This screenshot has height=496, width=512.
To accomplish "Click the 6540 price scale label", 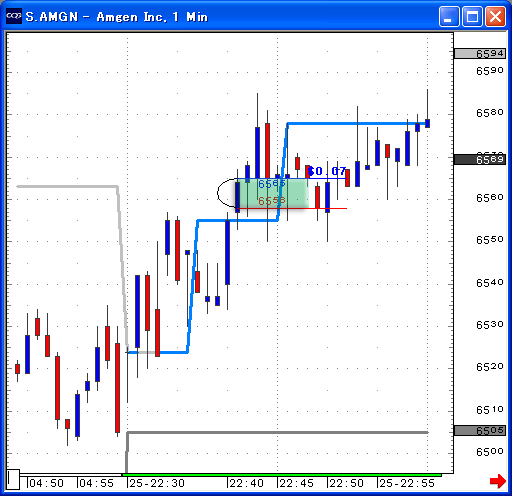I will tap(490, 283).
